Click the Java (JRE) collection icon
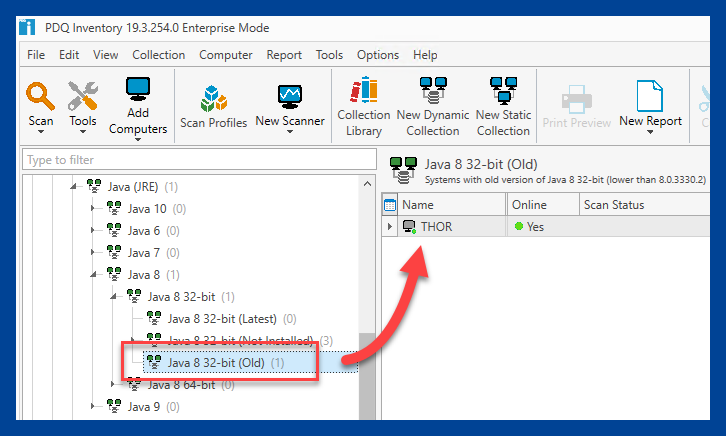The image size is (726, 436). point(94,186)
